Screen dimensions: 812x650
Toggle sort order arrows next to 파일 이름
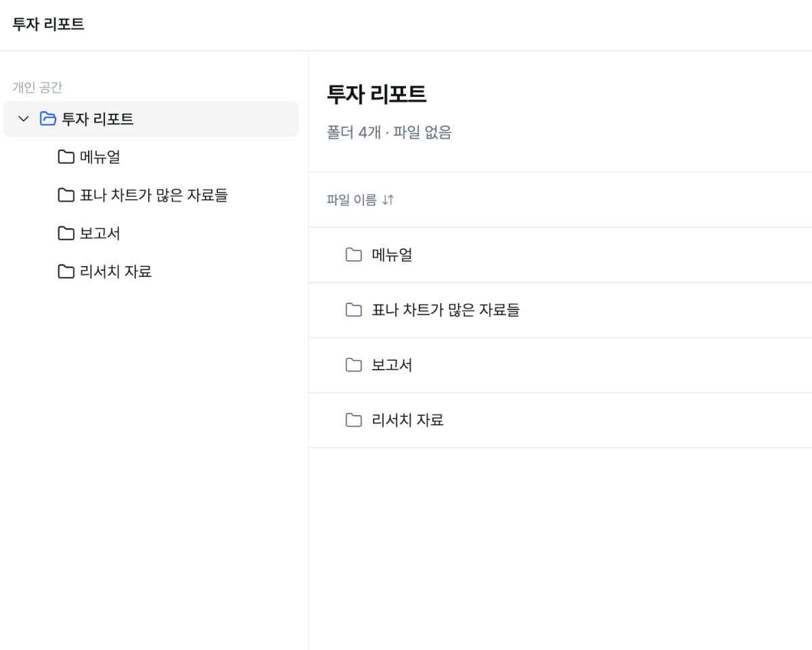(388, 200)
